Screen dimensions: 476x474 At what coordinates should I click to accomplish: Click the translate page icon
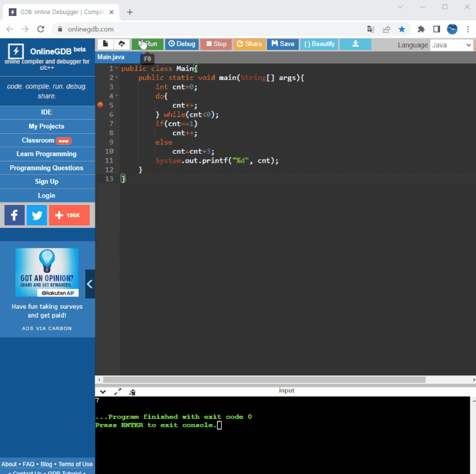(370, 29)
